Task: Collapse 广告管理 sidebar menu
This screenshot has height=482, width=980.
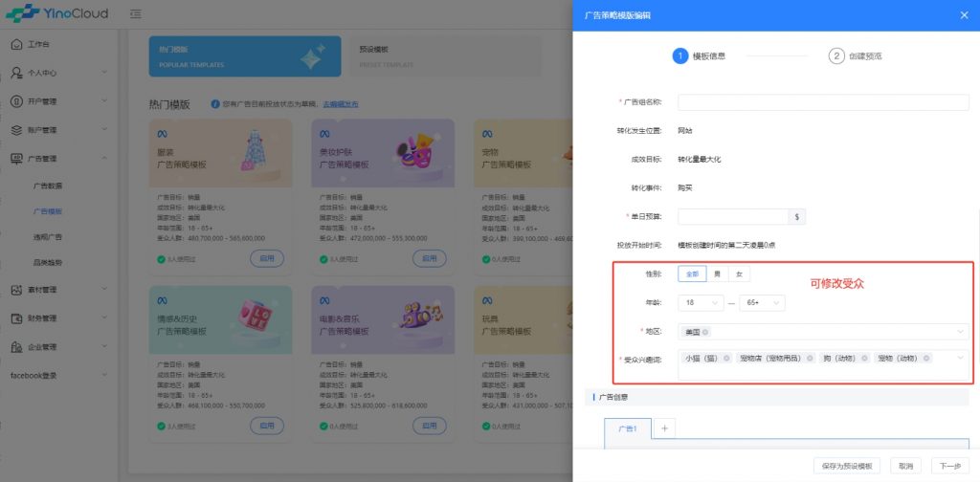Action: (x=104, y=159)
